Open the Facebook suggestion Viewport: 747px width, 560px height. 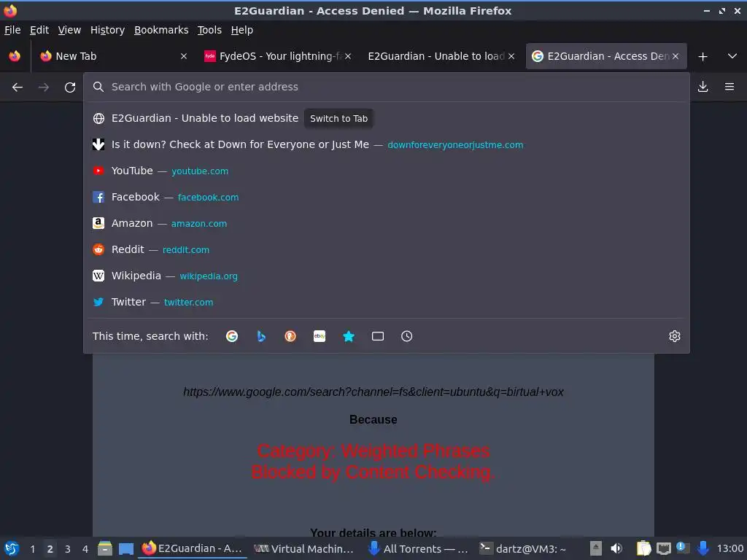click(x=387, y=197)
